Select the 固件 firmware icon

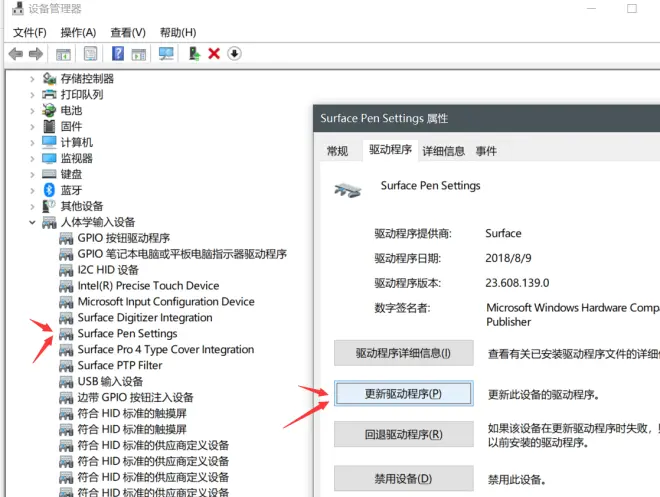click(49, 126)
